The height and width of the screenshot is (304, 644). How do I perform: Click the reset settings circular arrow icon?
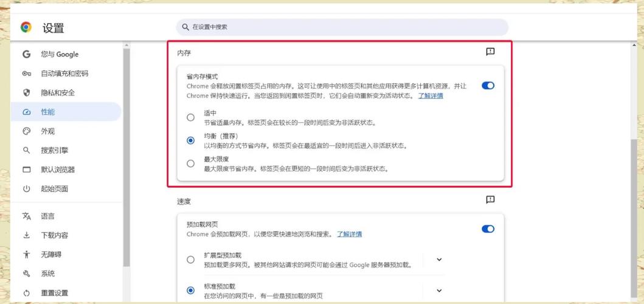pyautogui.click(x=26, y=293)
